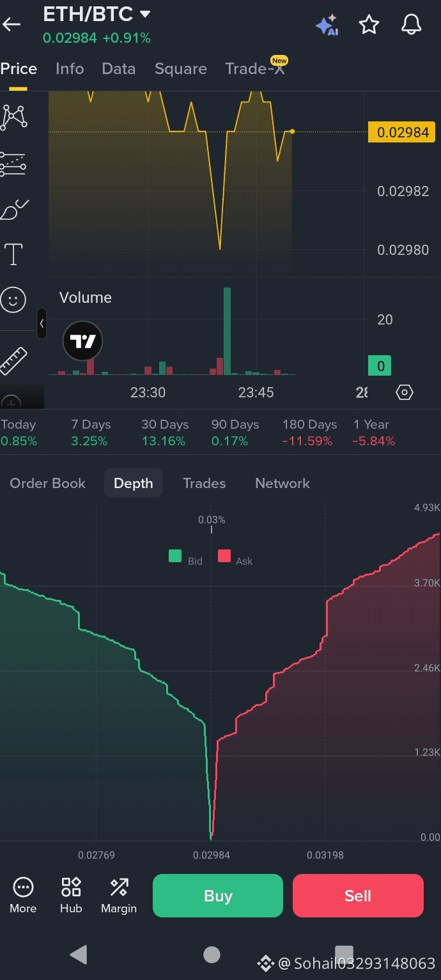
Task: Tap the green Buy button
Action: pos(218,896)
